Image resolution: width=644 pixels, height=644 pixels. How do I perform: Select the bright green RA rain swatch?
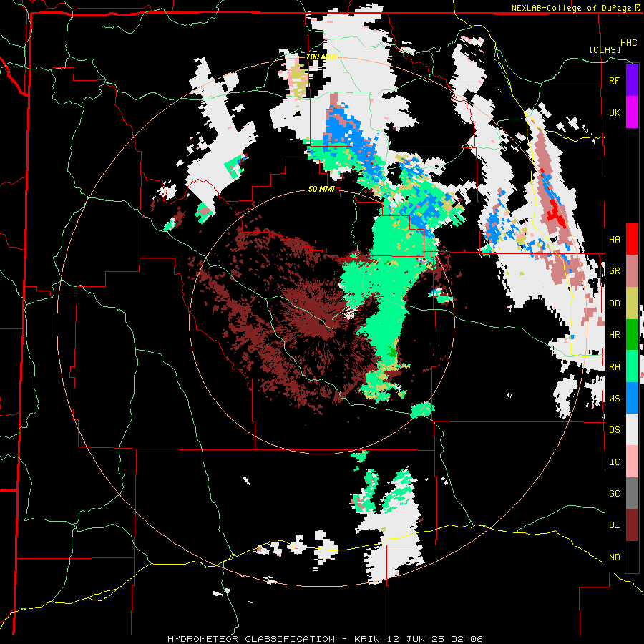(x=632, y=366)
